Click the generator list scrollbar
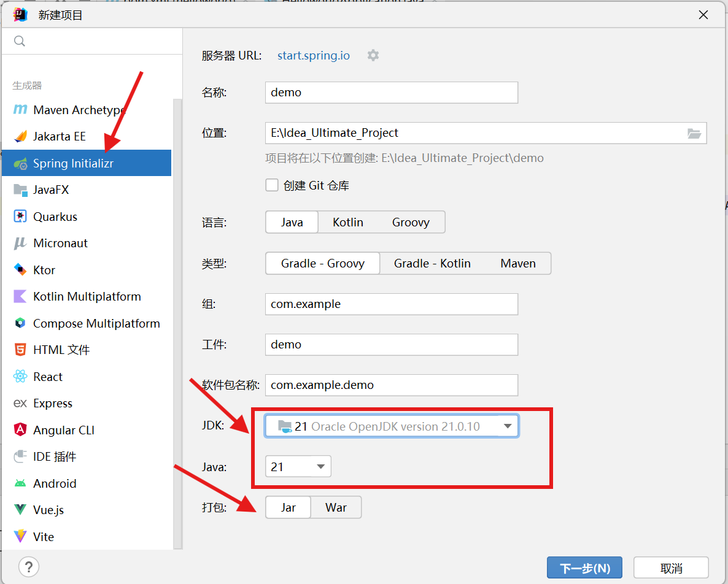This screenshot has width=728, height=584. pyautogui.click(x=177, y=324)
